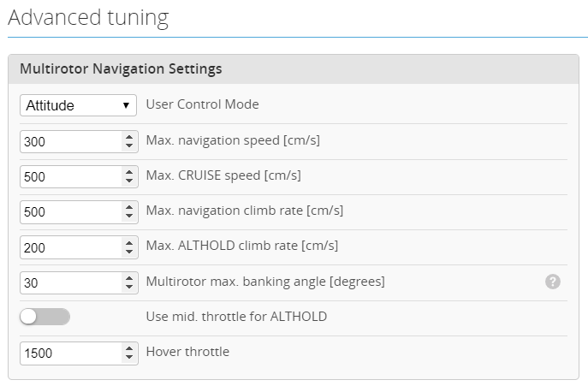This screenshot has width=588, height=386.
Task: Decrease Max. navigation climb rate stepper
Action: point(129,217)
